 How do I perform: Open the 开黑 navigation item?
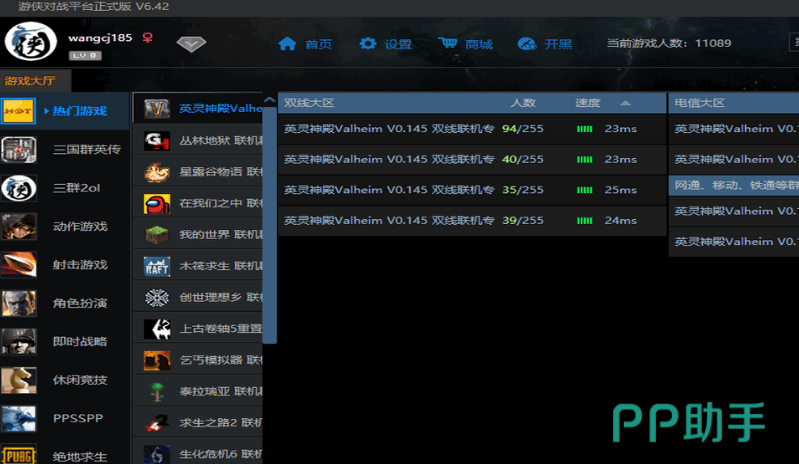558,44
